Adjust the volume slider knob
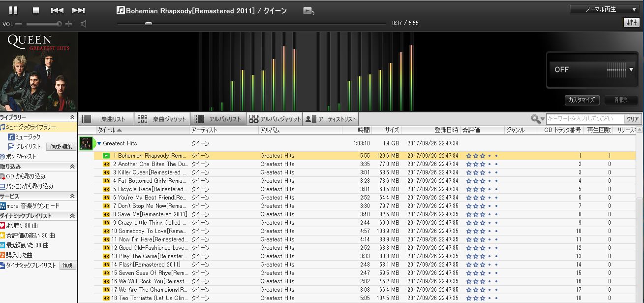 tap(60, 24)
